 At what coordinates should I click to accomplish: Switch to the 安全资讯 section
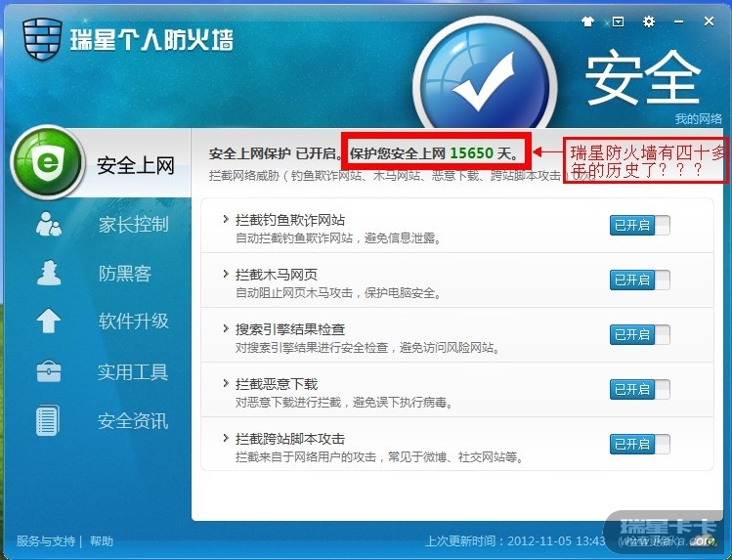(x=133, y=421)
